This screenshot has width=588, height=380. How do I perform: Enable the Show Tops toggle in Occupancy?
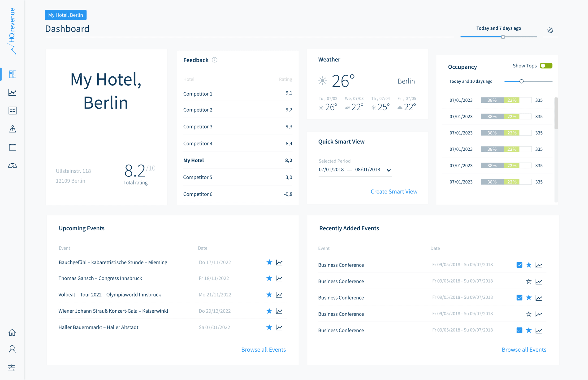[546, 66]
